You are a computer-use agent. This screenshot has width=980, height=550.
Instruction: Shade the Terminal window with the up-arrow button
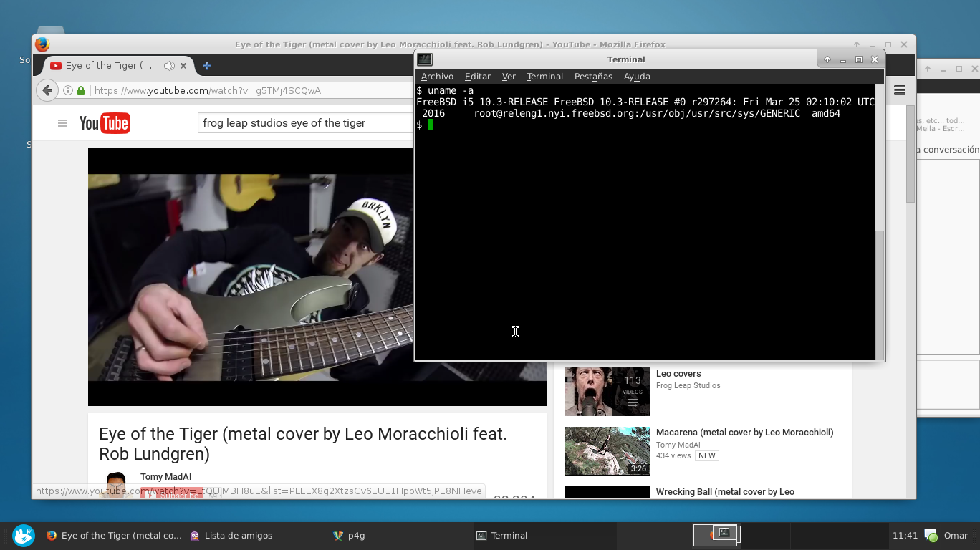click(827, 59)
